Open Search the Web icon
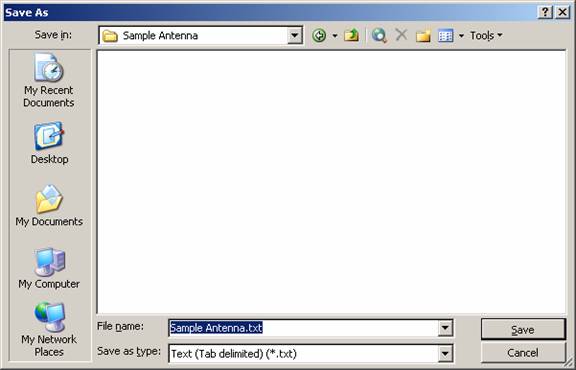This screenshot has width=576, height=370. point(379,36)
